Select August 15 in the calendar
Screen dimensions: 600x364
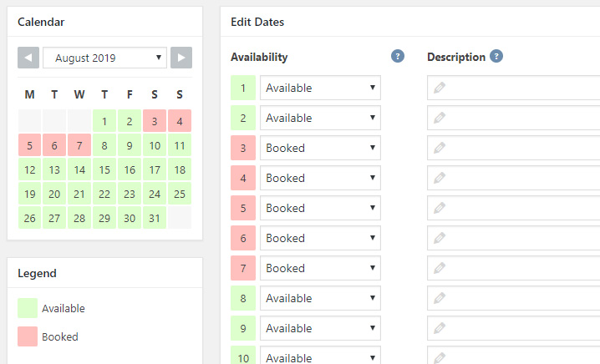pyautogui.click(x=104, y=169)
